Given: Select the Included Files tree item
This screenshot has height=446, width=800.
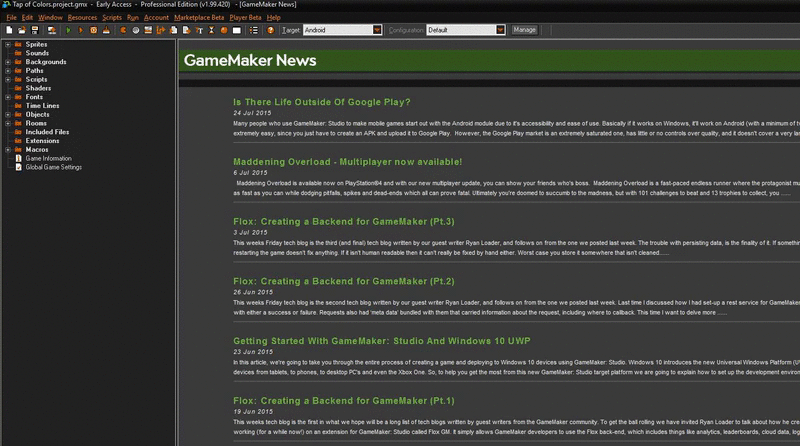Looking at the screenshot, I should click(47, 132).
